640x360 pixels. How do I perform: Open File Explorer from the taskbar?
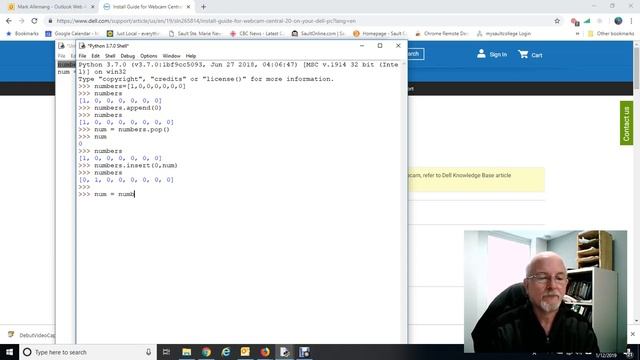click(x=187, y=352)
